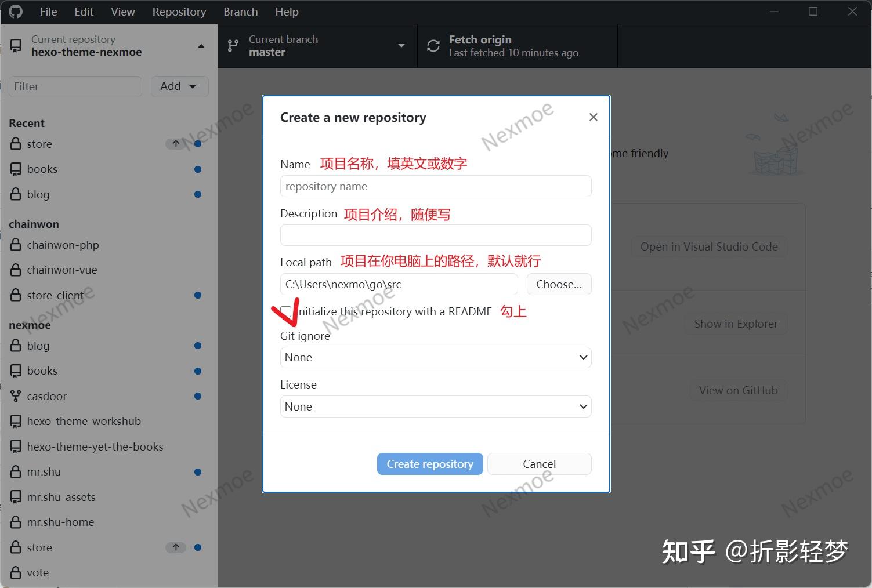Click the lock icon next to chainwon-php
872x588 pixels.
[16, 245]
